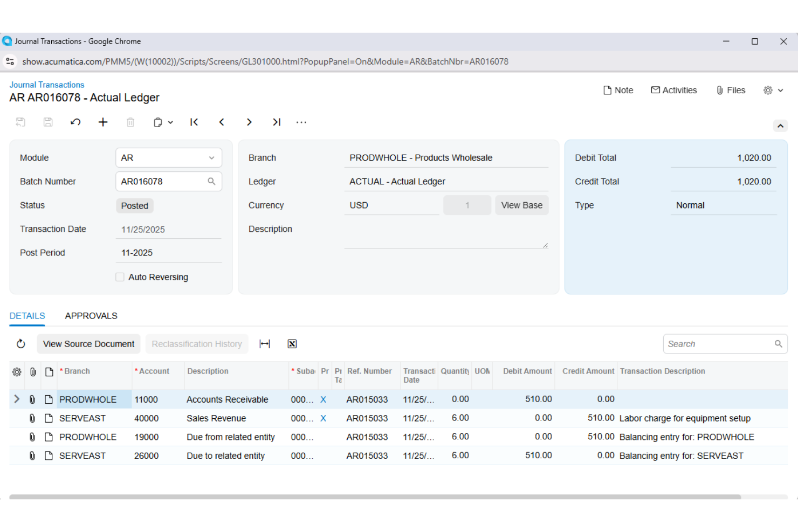Image resolution: width=798 pixels, height=532 pixels.
Task: Go to the last record
Action: click(x=277, y=122)
